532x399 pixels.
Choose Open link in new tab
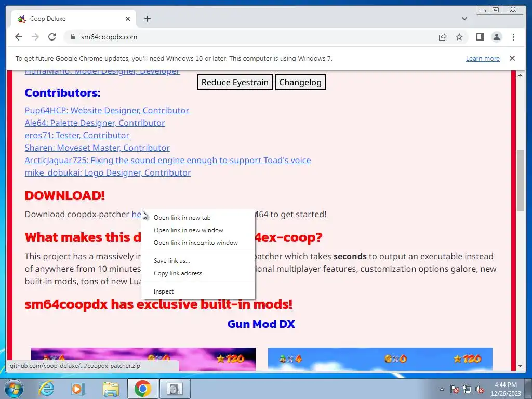click(x=198, y=218)
